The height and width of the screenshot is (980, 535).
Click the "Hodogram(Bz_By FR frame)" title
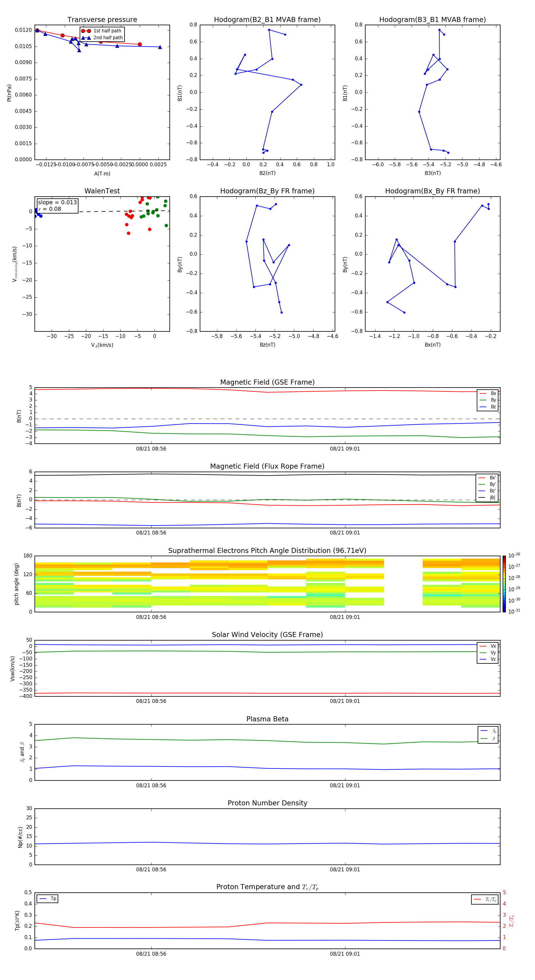pyautogui.click(x=267, y=191)
